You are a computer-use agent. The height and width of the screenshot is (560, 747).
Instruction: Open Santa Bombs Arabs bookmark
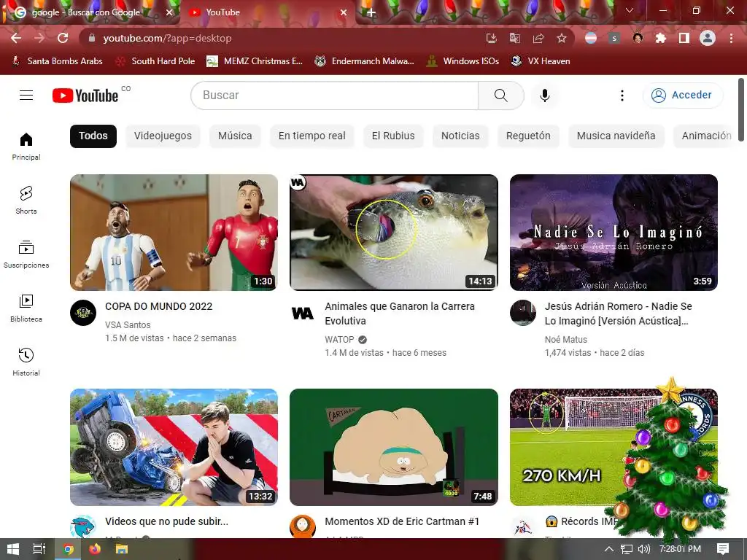57,61
